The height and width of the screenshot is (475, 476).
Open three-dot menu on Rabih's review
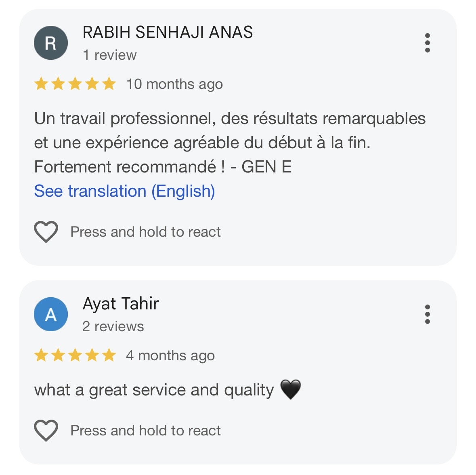(x=427, y=43)
